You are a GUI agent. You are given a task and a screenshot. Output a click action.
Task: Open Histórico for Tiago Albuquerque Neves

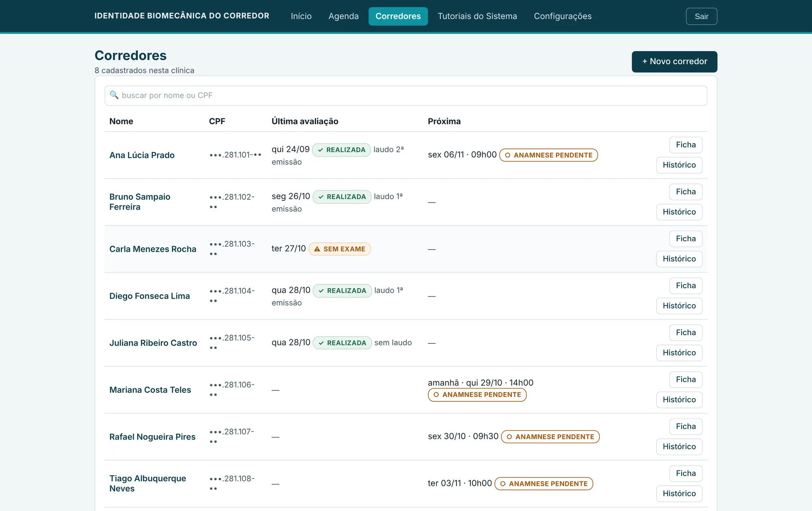point(679,494)
